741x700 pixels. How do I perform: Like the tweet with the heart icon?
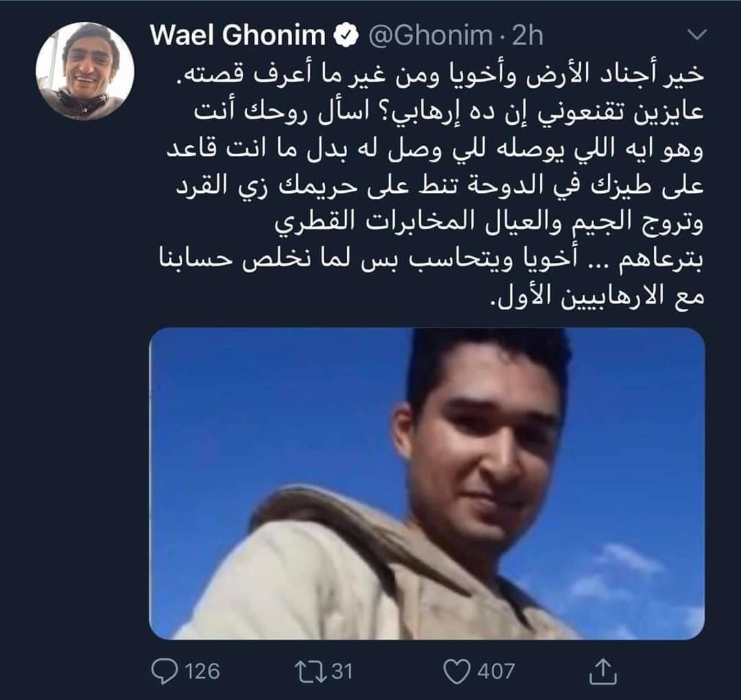[x=457, y=672]
